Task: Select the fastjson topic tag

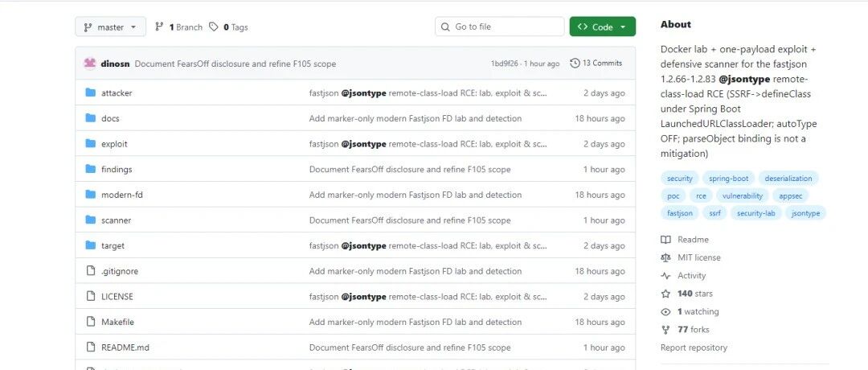Action: click(x=680, y=212)
